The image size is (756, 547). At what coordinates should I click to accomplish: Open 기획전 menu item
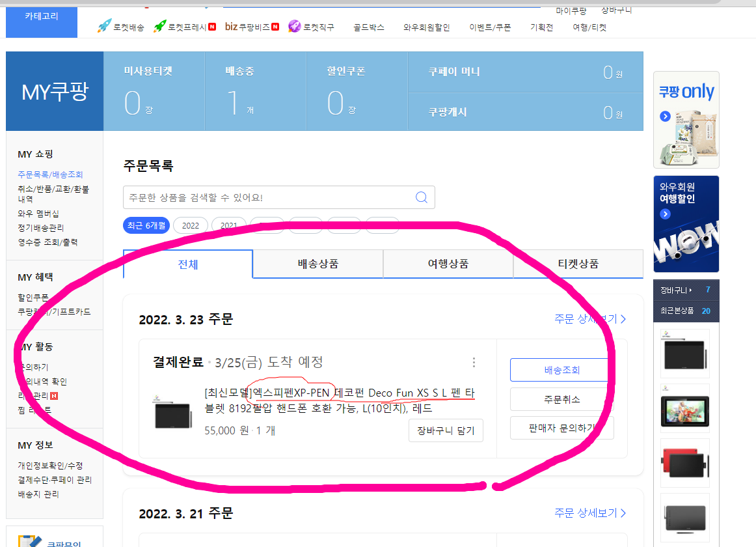coord(541,27)
